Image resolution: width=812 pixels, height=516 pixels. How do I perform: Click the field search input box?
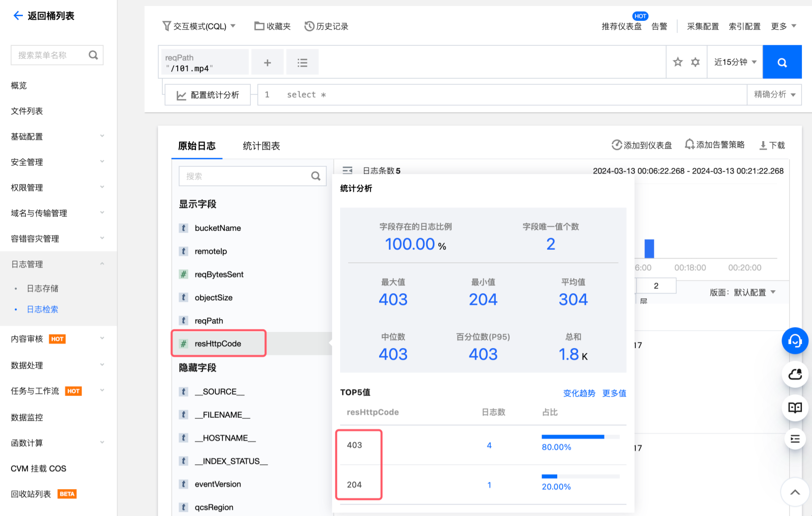click(246, 176)
